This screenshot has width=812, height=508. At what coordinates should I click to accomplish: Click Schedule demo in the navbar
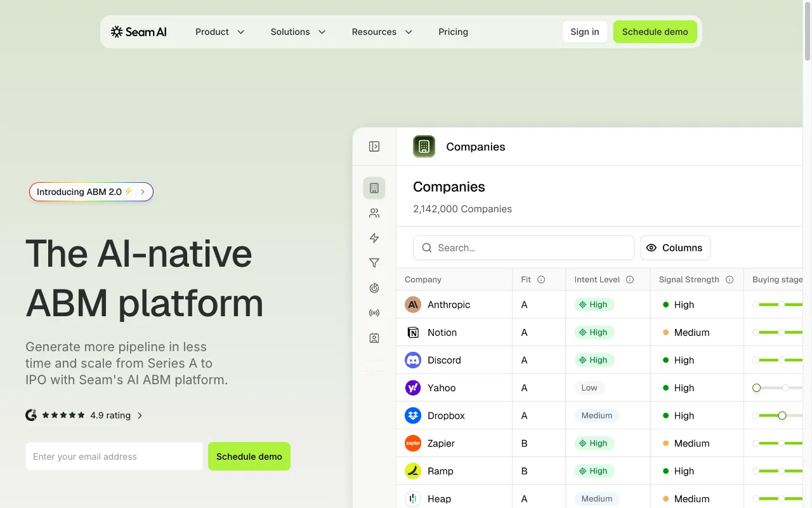(x=655, y=32)
